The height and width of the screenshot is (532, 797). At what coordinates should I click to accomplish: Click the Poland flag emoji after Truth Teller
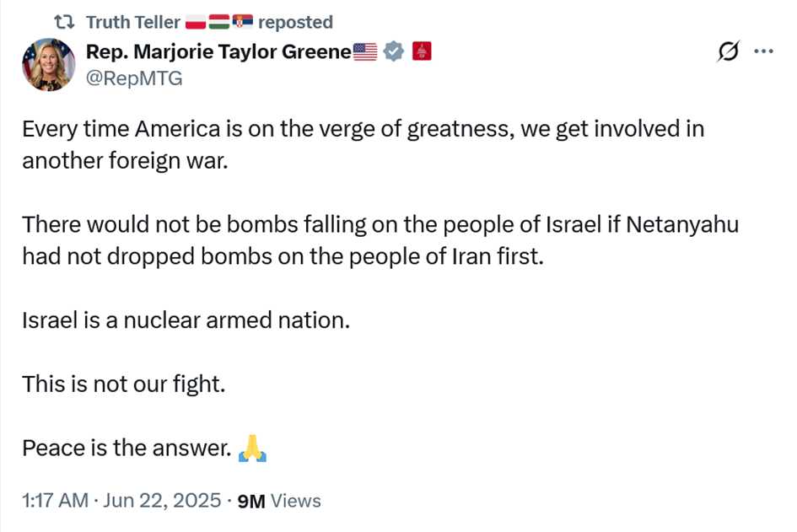195,23
